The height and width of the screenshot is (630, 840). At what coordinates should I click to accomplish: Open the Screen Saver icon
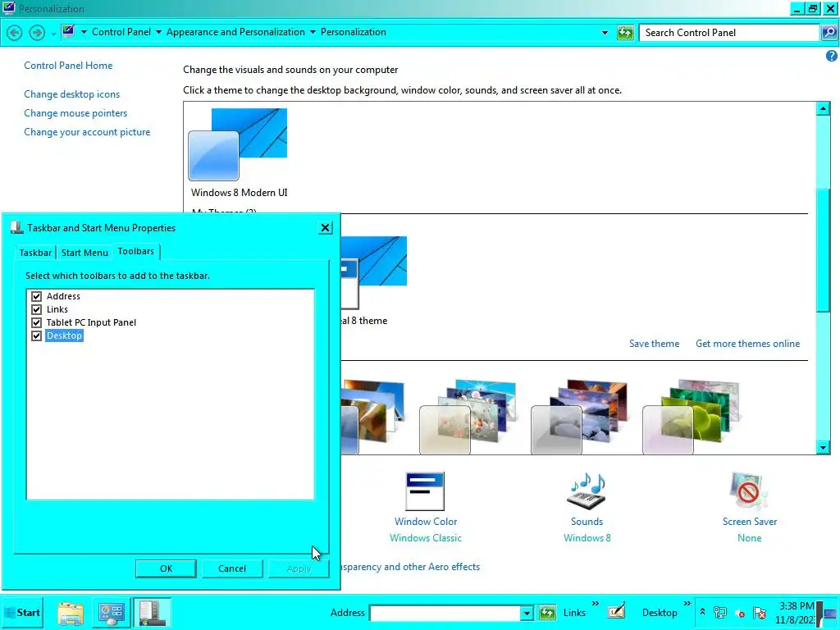(x=749, y=491)
